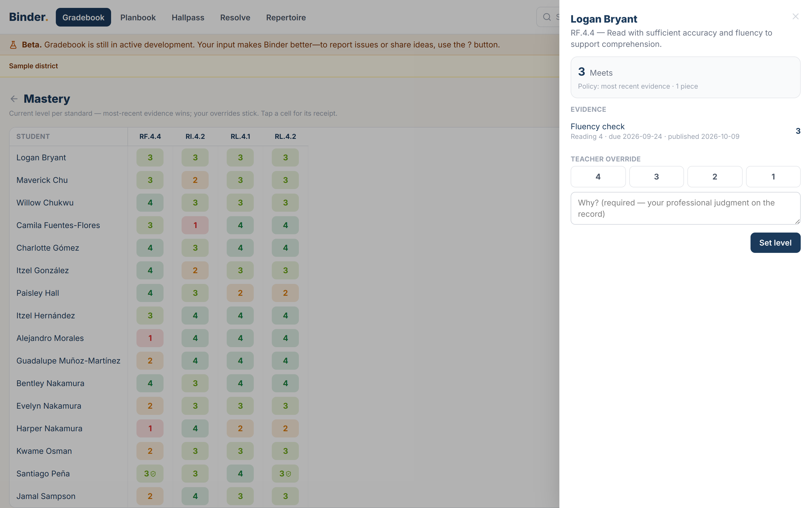Click student name Itzel Hernández

pos(46,316)
